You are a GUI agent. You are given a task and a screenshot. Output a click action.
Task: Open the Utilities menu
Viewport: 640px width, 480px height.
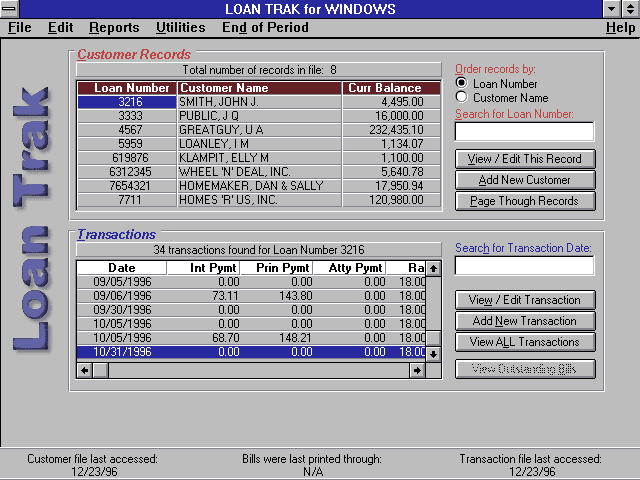point(180,28)
